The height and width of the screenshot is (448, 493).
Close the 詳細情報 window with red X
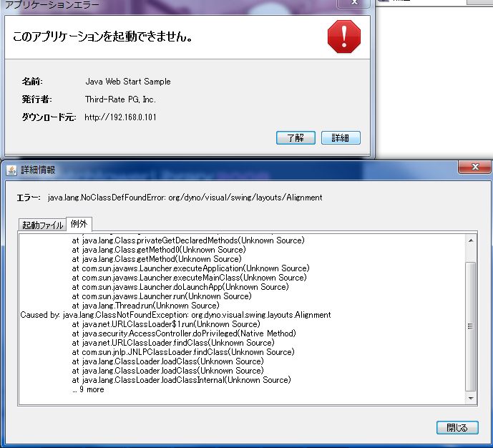click(475, 167)
